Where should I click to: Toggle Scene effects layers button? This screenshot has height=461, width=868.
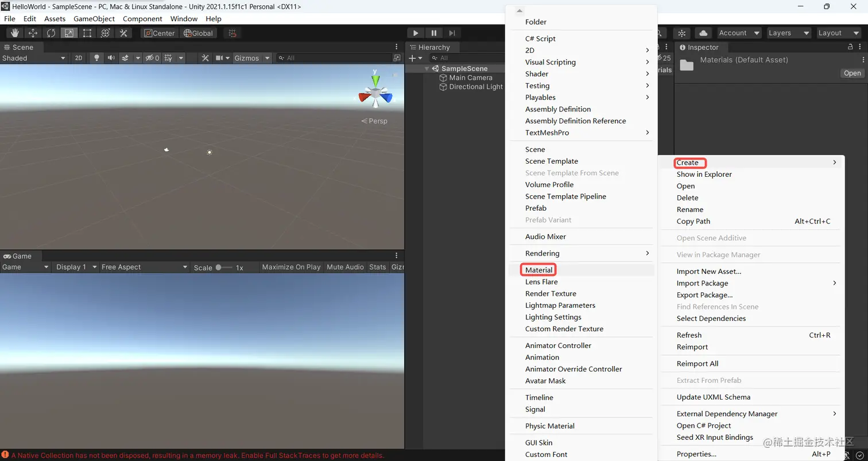point(126,58)
